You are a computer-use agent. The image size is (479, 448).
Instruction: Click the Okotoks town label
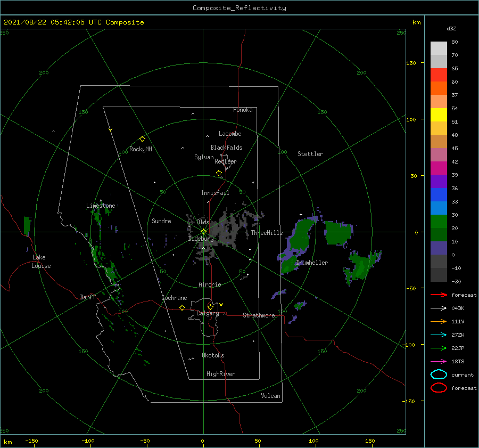pyautogui.click(x=213, y=355)
